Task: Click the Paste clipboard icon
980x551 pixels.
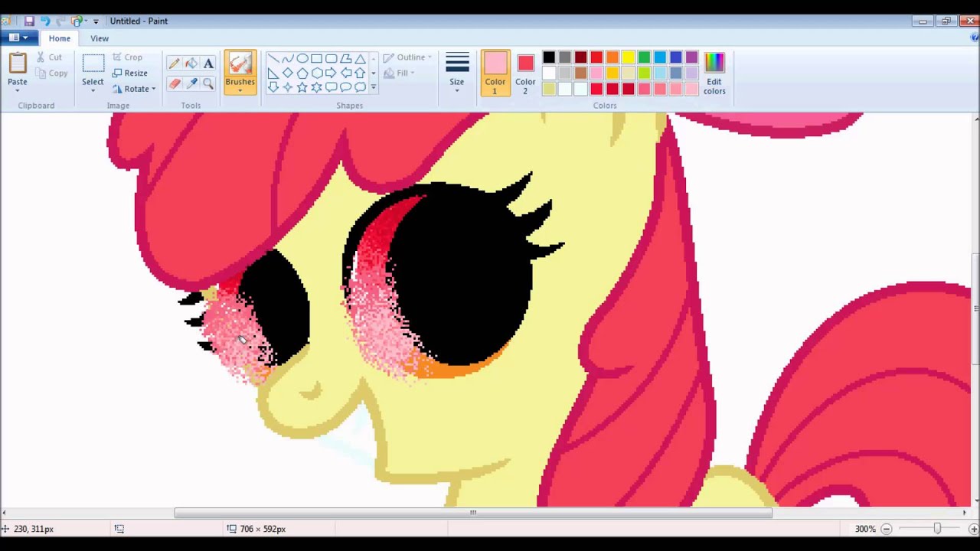Action: click(x=17, y=63)
